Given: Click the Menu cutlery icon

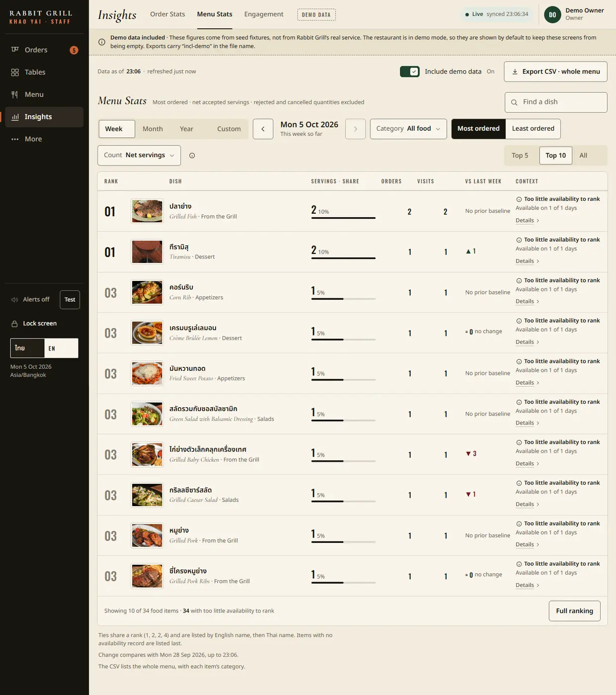Looking at the screenshot, I should click(x=15, y=94).
